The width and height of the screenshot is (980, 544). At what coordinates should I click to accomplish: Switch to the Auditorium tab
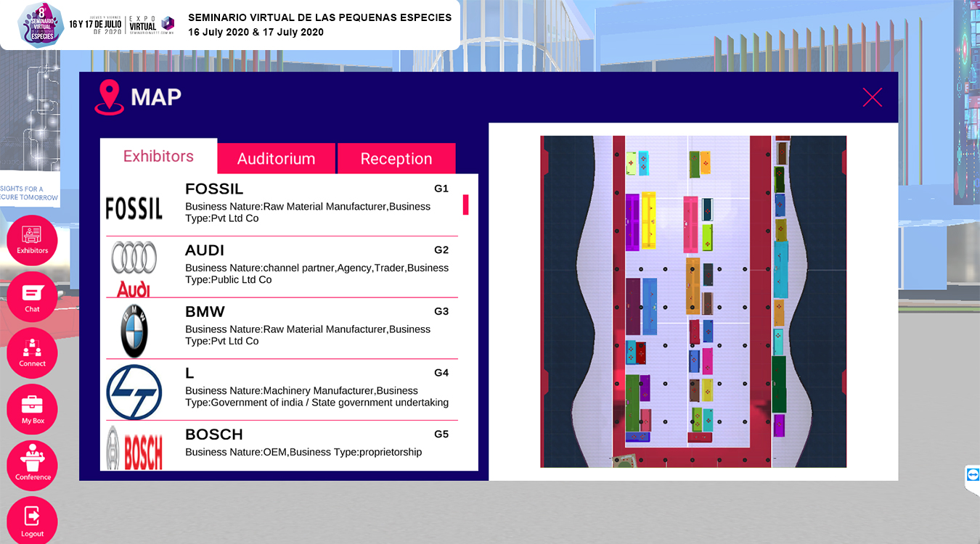276,158
